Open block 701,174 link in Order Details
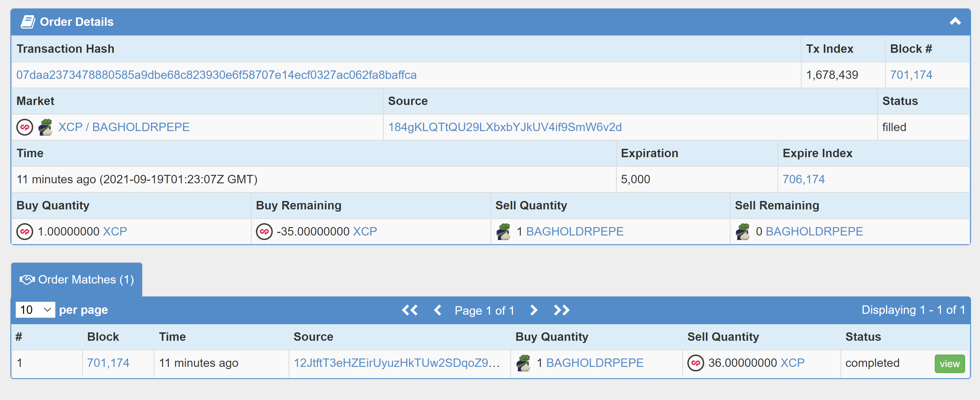The height and width of the screenshot is (400, 980). (x=911, y=75)
